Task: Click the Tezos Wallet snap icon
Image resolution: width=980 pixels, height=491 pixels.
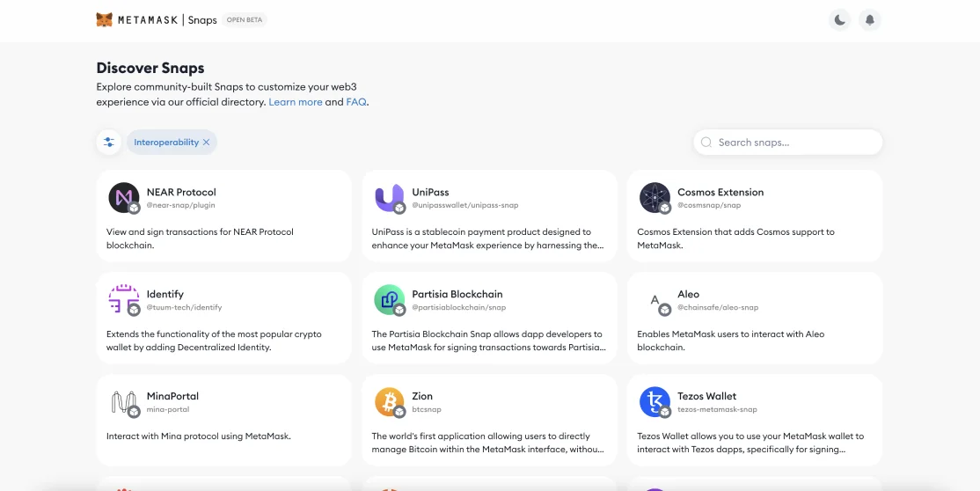Action: pyautogui.click(x=655, y=402)
